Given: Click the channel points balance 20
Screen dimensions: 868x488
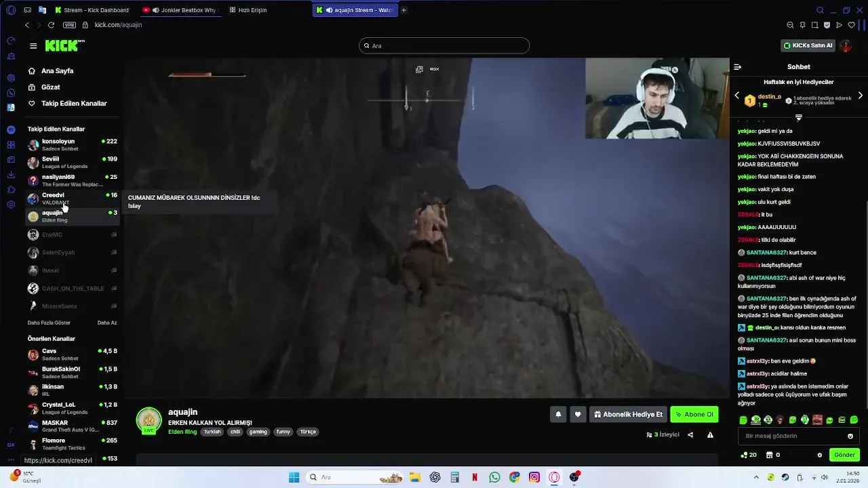Looking at the screenshot, I should pos(749,455).
